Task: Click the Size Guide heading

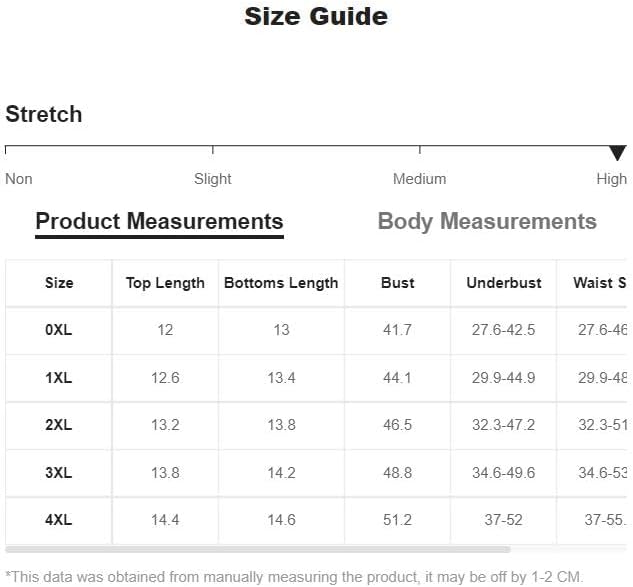Action: (316, 17)
